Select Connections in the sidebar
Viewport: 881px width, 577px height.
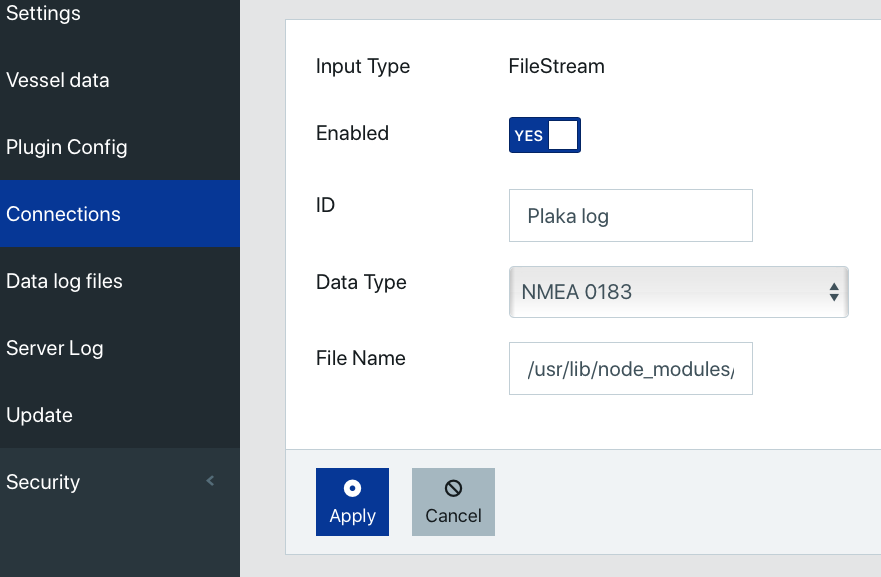pos(120,214)
